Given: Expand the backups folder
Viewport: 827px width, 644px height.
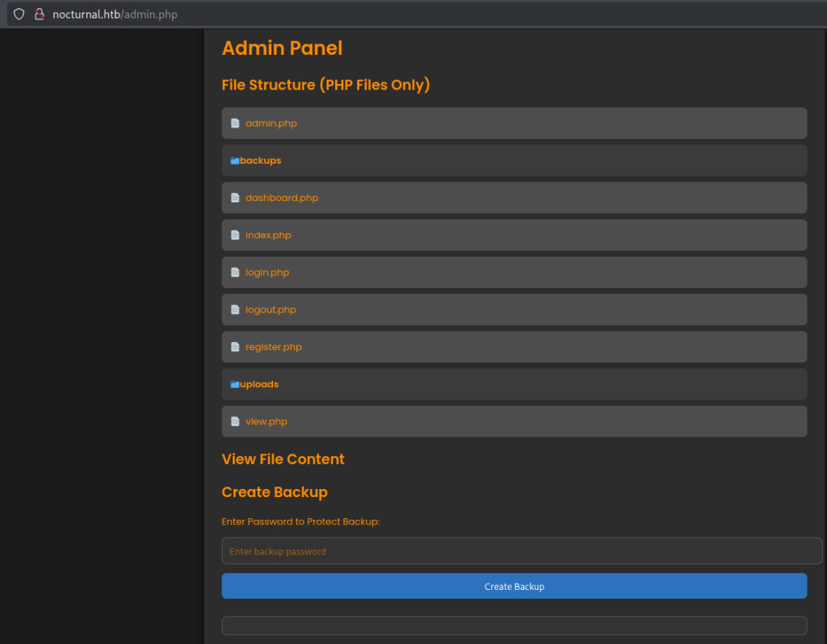Looking at the screenshot, I should click(261, 161).
